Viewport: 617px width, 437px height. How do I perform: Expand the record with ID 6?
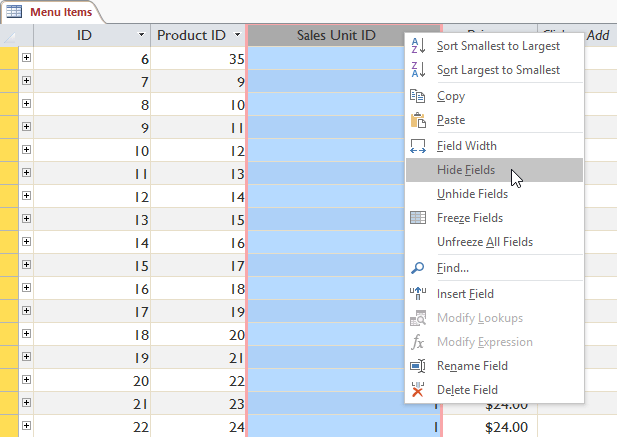point(26,58)
